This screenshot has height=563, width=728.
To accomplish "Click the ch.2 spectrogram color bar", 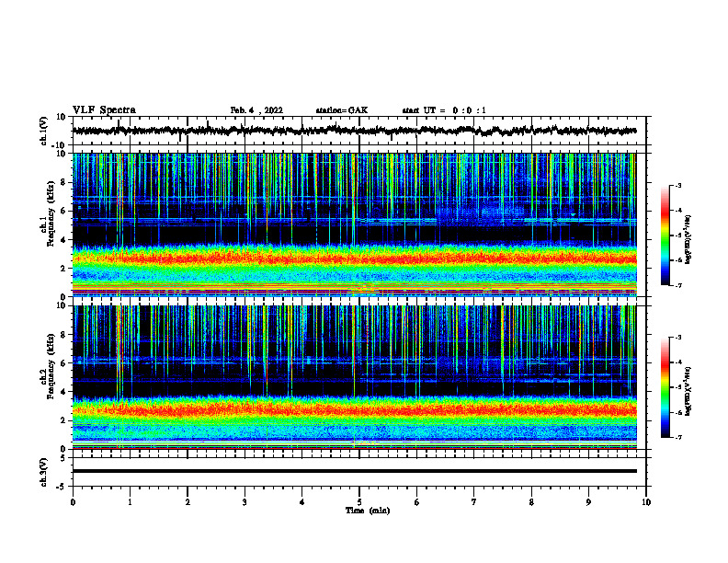I will coord(665,387).
